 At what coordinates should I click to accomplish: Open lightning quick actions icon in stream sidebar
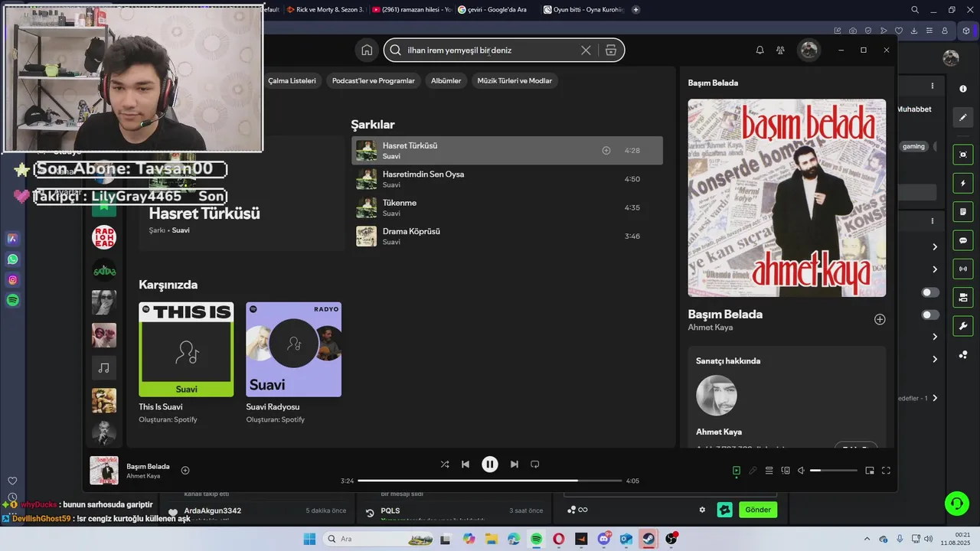(963, 184)
